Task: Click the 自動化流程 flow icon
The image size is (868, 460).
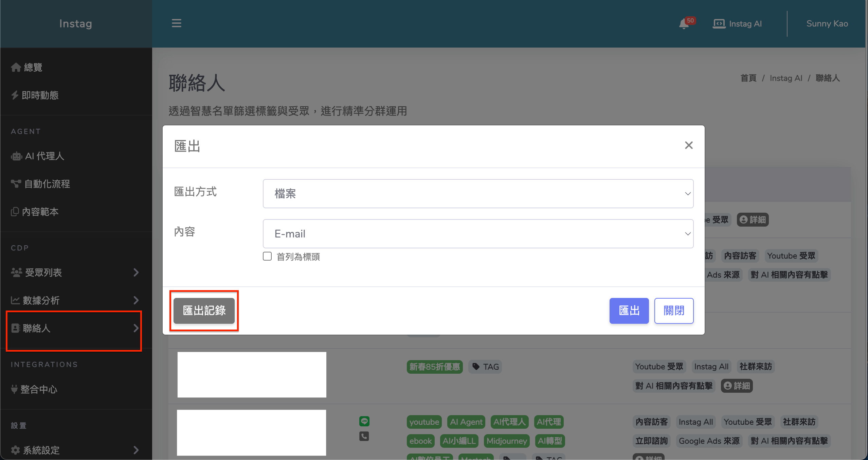Action: 16,184
